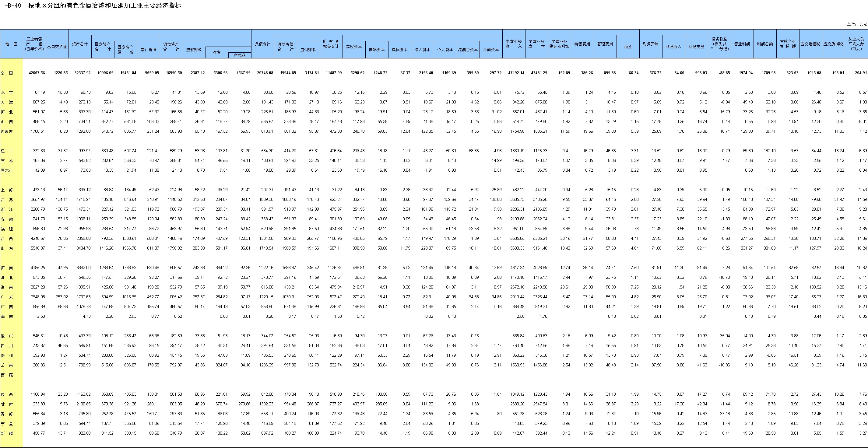The width and height of the screenshot is (868, 448).
Task: Select the '所有者权益合计' column header
Action: pyautogui.click(x=331, y=44)
